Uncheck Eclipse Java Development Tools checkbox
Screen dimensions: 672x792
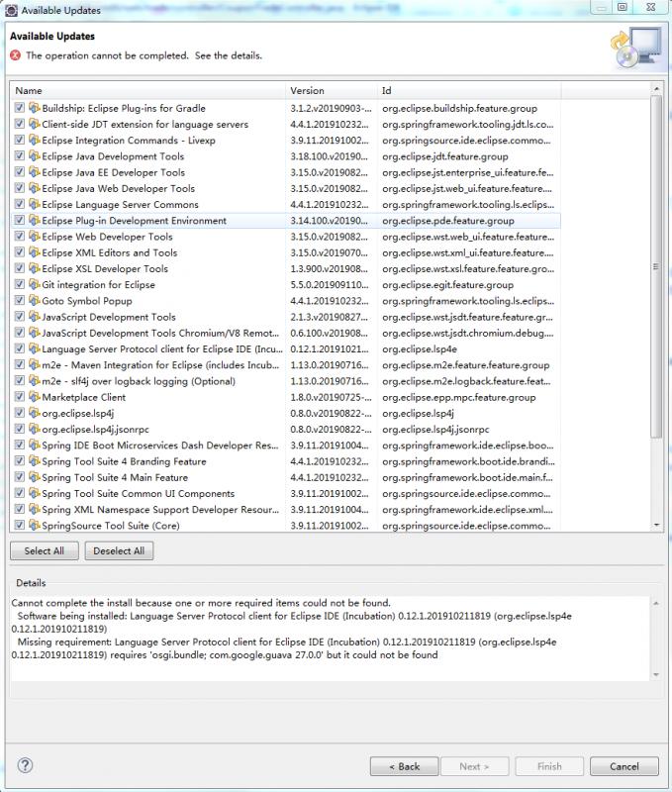[19, 155]
